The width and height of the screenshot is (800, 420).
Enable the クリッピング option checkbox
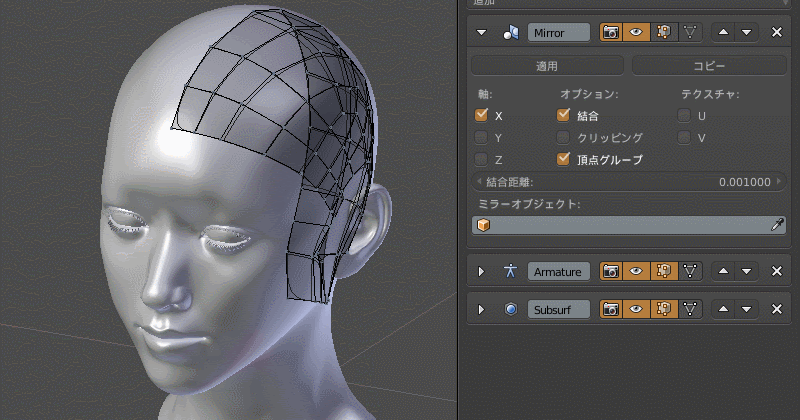(564, 137)
